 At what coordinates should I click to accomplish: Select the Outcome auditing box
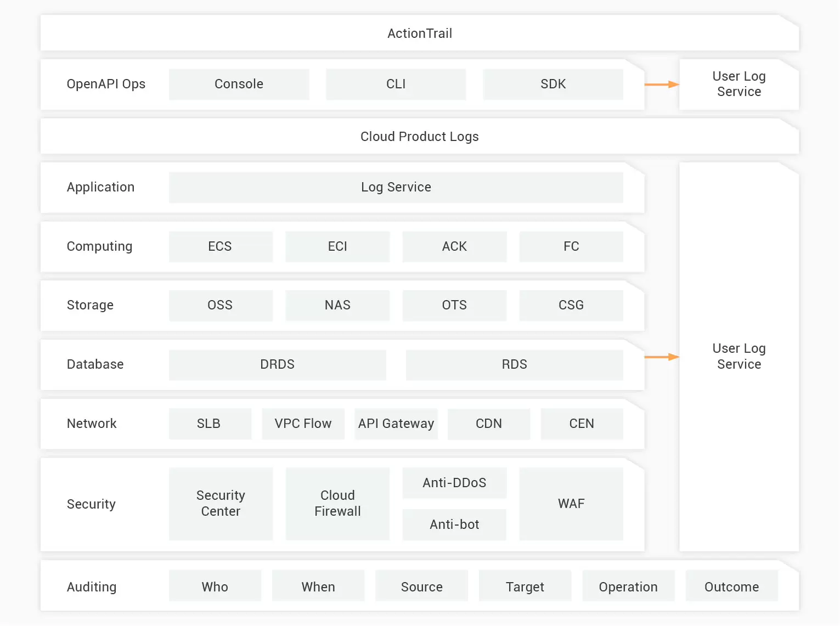(x=731, y=586)
